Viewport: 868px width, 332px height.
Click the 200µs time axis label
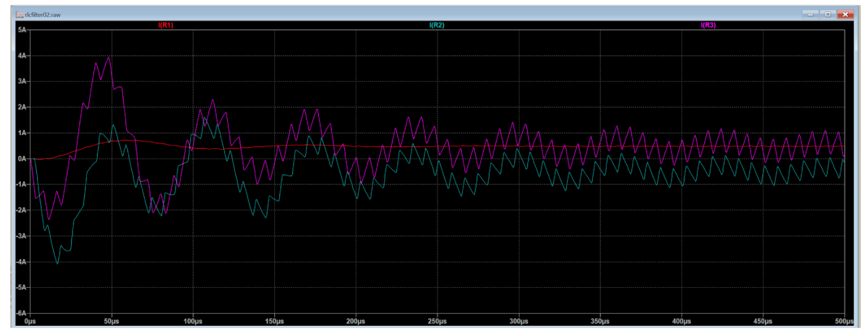coord(356,320)
